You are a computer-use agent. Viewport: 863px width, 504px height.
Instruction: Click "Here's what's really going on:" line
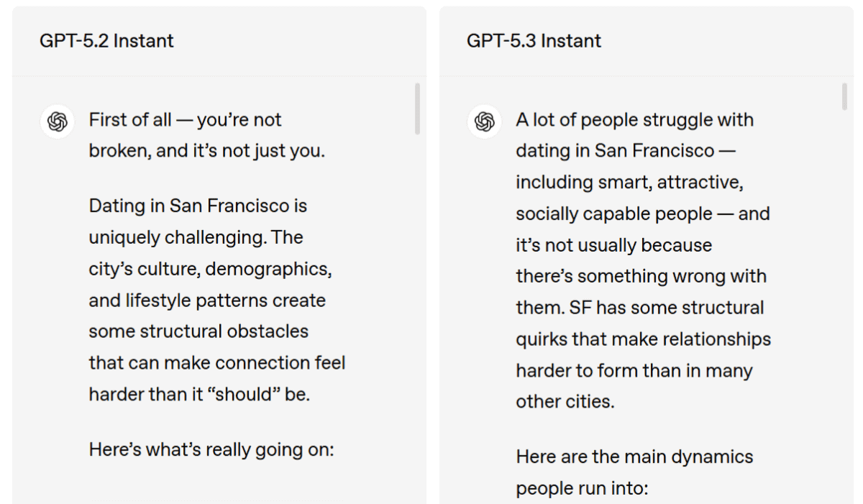[x=212, y=450]
